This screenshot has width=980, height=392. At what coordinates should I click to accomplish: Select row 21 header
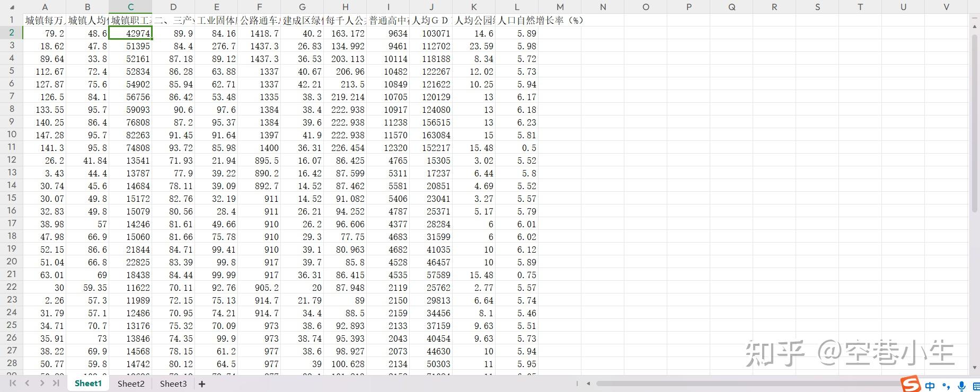[12, 274]
